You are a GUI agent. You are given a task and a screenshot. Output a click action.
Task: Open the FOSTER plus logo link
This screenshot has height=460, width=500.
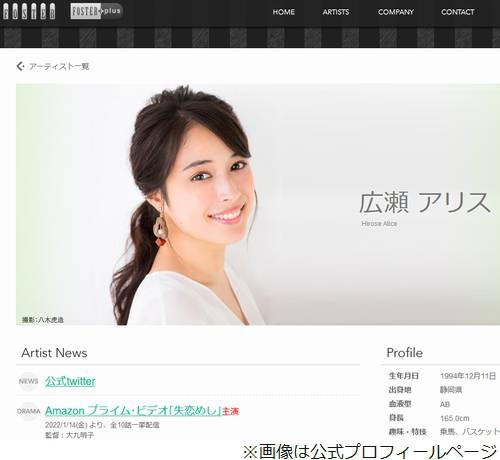[x=96, y=11]
